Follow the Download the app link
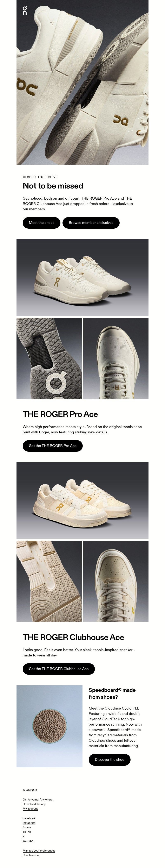The height and width of the screenshot is (868, 165). (x=34, y=804)
